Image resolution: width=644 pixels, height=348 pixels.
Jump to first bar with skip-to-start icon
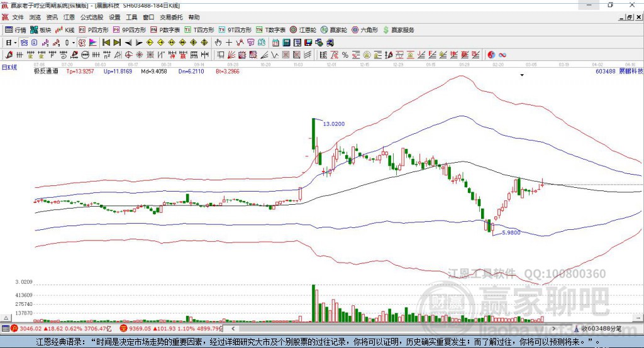[106, 43]
